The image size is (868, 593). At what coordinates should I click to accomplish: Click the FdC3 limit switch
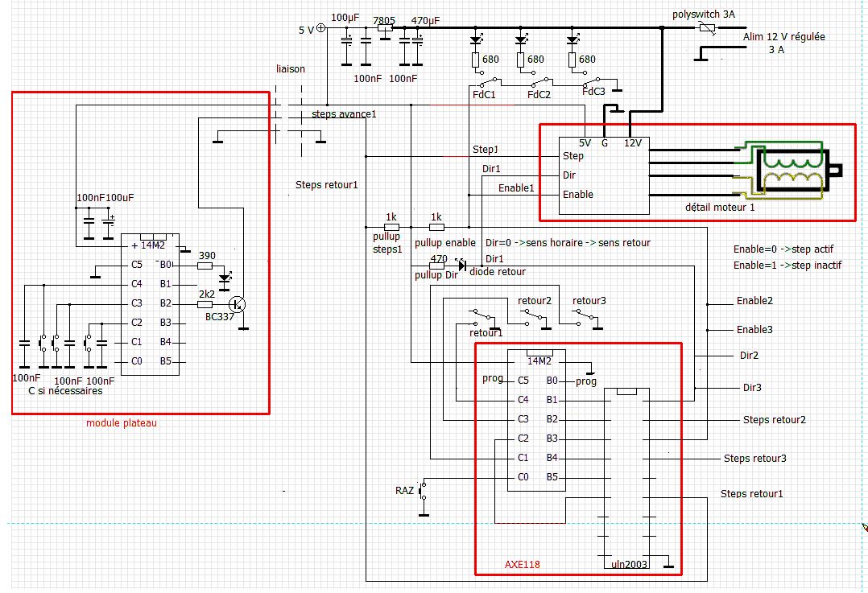[x=593, y=82]
